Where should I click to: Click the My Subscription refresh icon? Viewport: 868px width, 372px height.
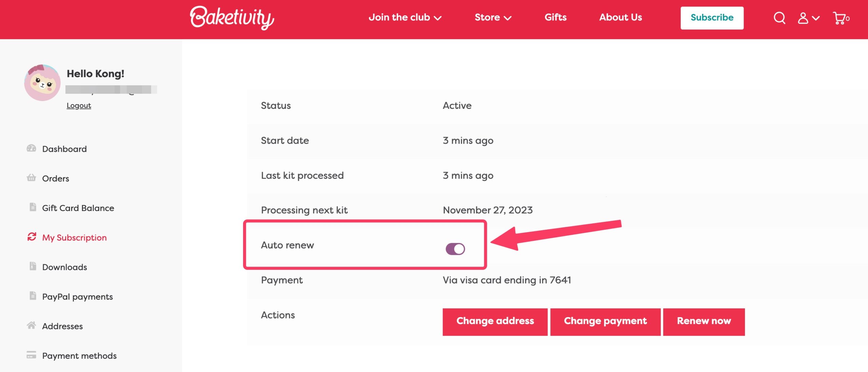click(32, 237)
